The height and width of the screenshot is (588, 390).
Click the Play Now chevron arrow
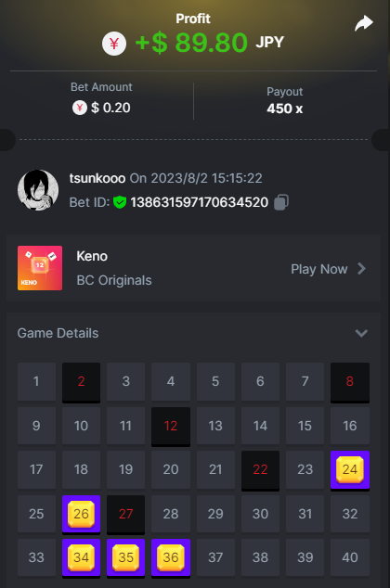click(361, 269)
